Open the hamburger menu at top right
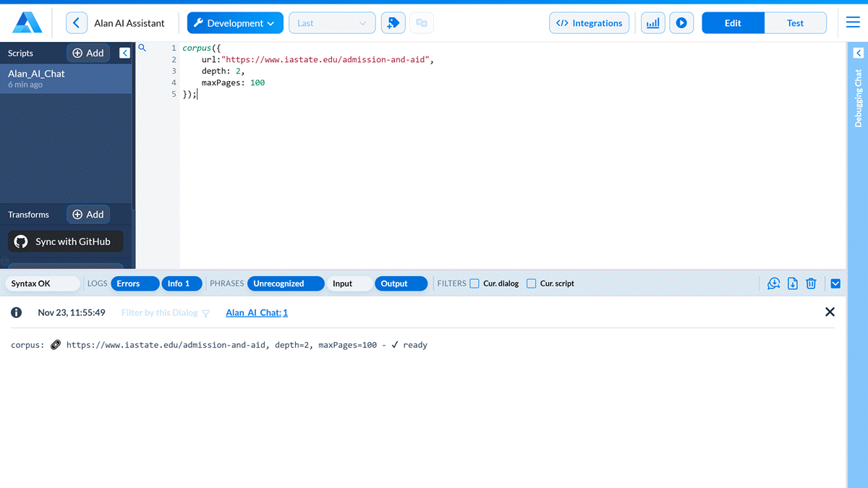 click(x=853, y=23)
